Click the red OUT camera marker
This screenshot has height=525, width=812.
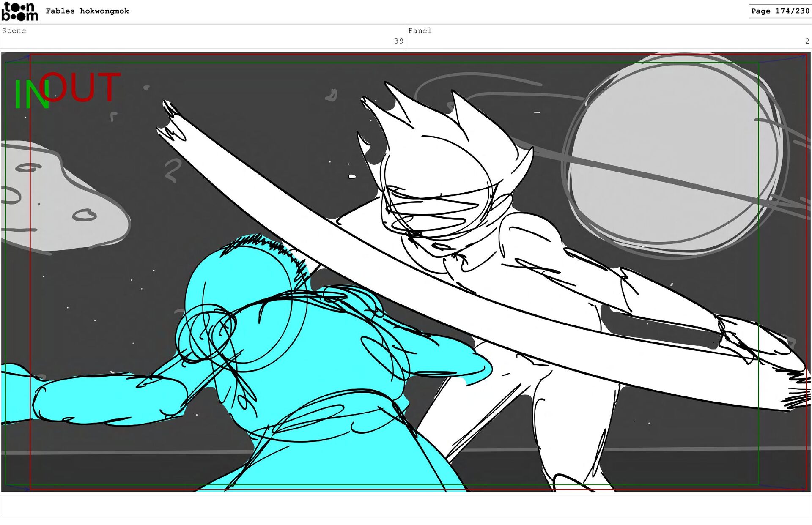[x=80, y=87]
